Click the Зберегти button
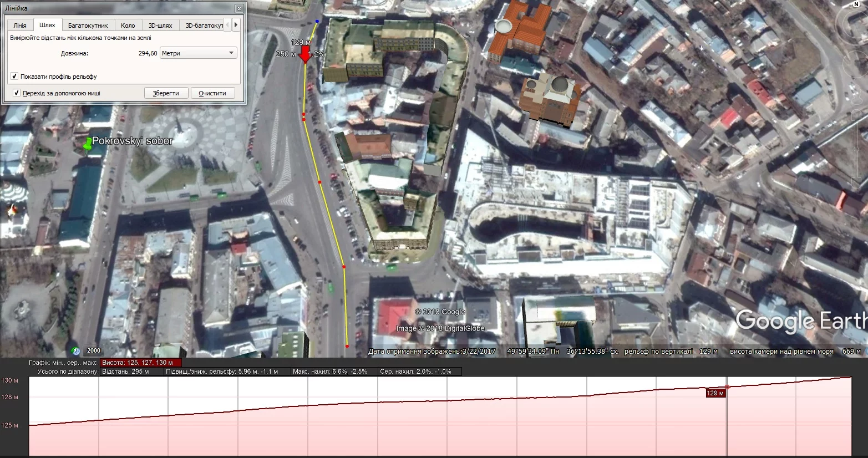868x458 pixels. [166, 93]
